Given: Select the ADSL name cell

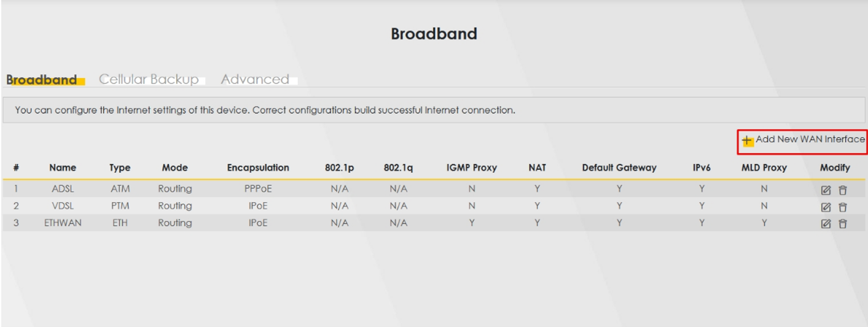Looking at the screenshot, I should pos(63,189).
